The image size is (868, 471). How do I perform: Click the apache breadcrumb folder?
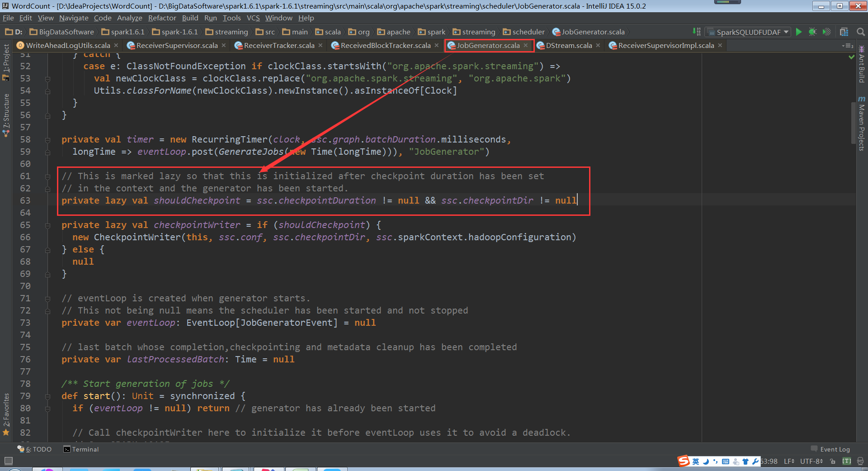coord(394,32)
